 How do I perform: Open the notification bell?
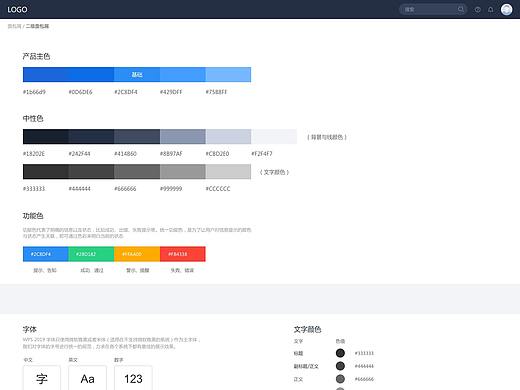(x=491, y=10)
